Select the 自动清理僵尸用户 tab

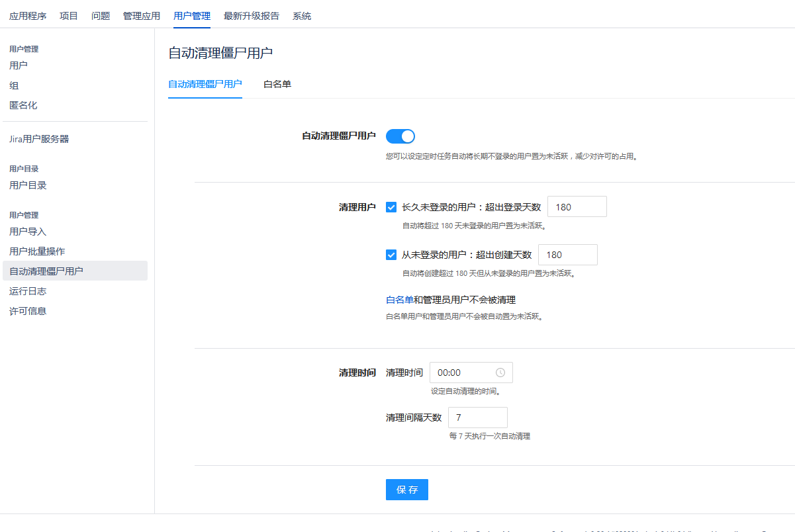[x=205, y=84]
